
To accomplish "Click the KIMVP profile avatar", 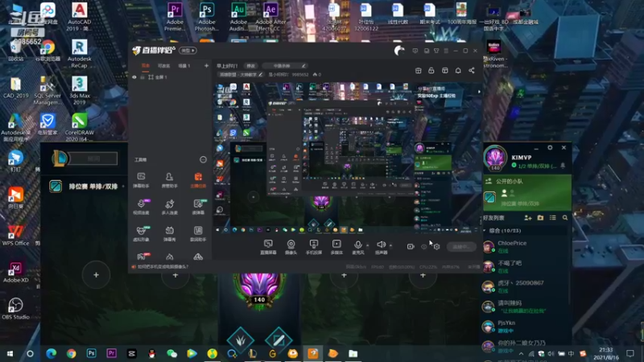I will 495,158.
